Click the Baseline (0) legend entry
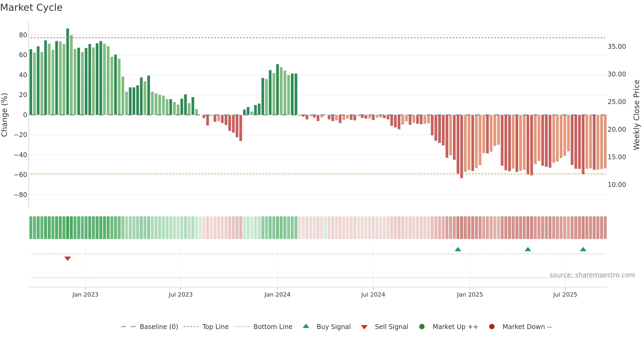This screenshot has height=362, width=644. [149, 327]
